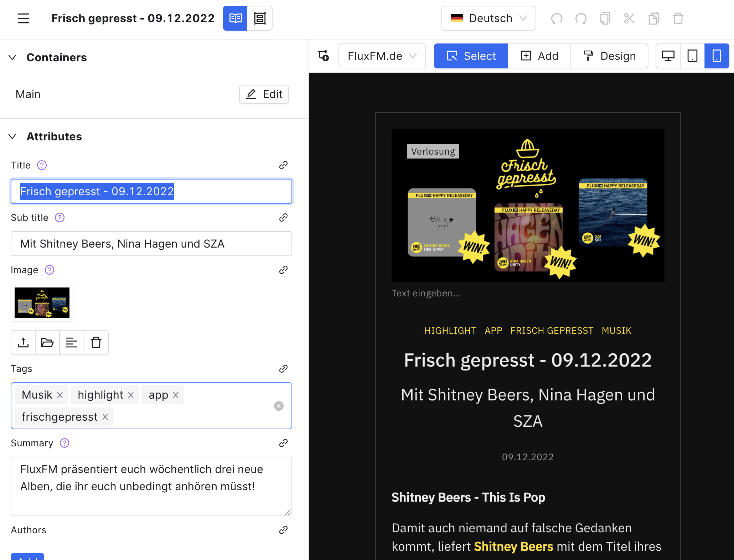The height and width of the screenshot is (560, 734).
Task: Click the preview subtitle text
Action: [x=528, y=408]
